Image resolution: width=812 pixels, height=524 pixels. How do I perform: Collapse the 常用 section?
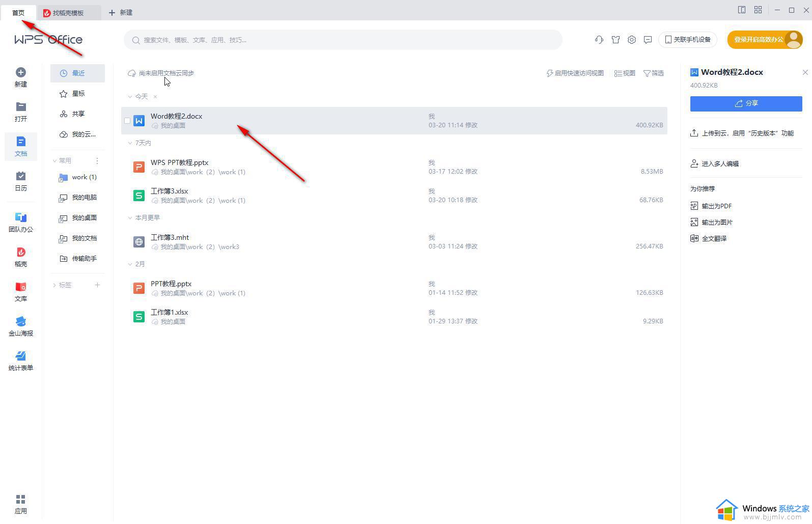pos(54,161)
